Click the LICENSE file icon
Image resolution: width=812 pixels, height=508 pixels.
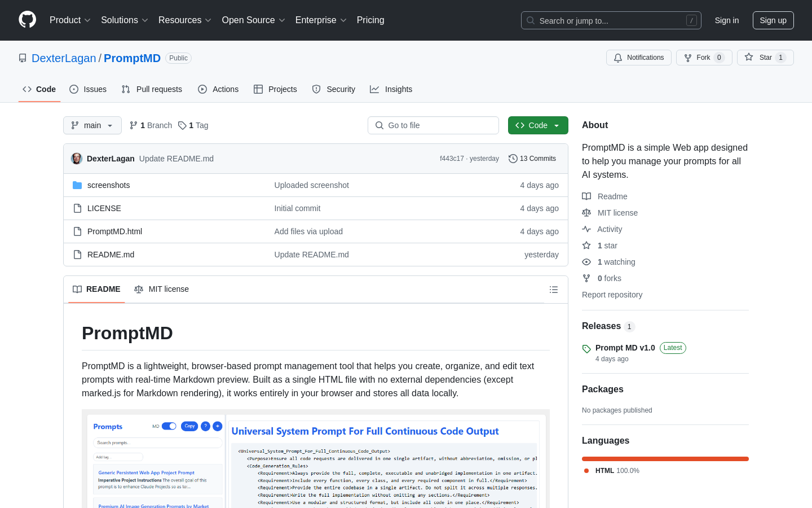click(77, 208)
